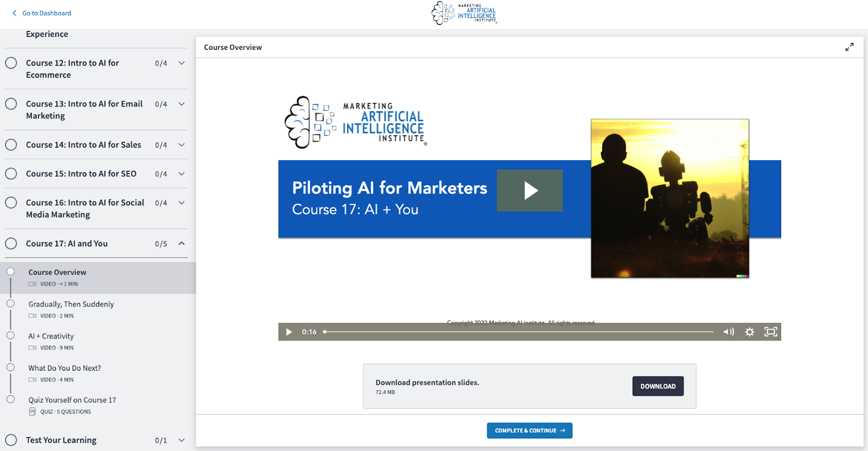
Task: Click the video progress scrubber handle
Action: pyautogui.click(x=324, y=332)
